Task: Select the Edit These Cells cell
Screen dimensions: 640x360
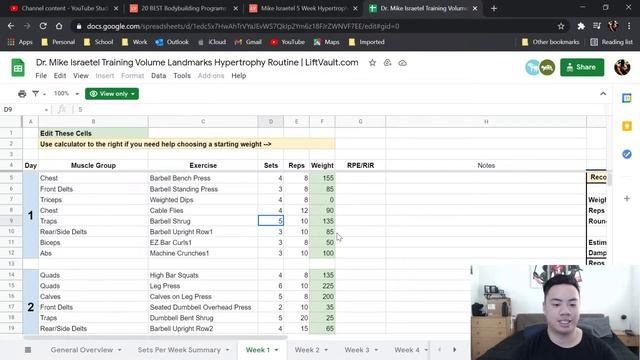Action: click(x=93, y=133)
